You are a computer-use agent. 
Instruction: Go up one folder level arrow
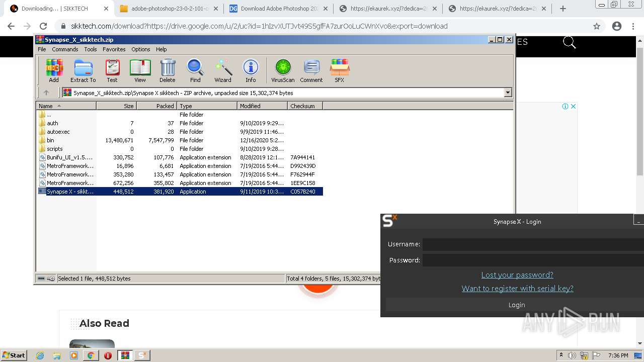[46, 93]
